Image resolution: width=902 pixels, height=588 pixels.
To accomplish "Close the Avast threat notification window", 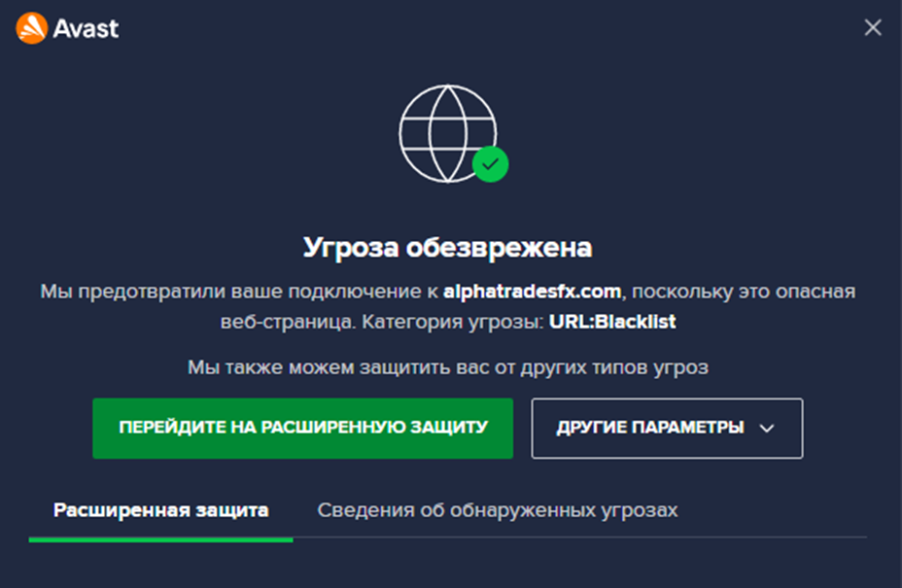I will [873, 27].
